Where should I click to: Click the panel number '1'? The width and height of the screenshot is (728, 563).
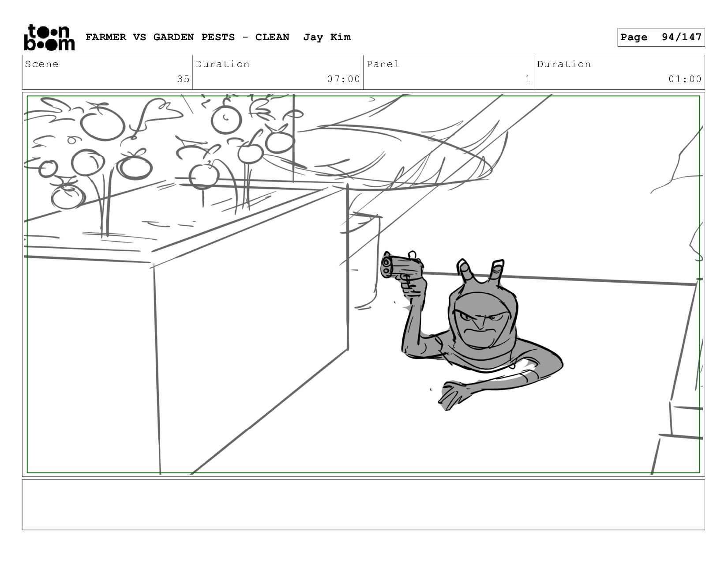point(527,79)
